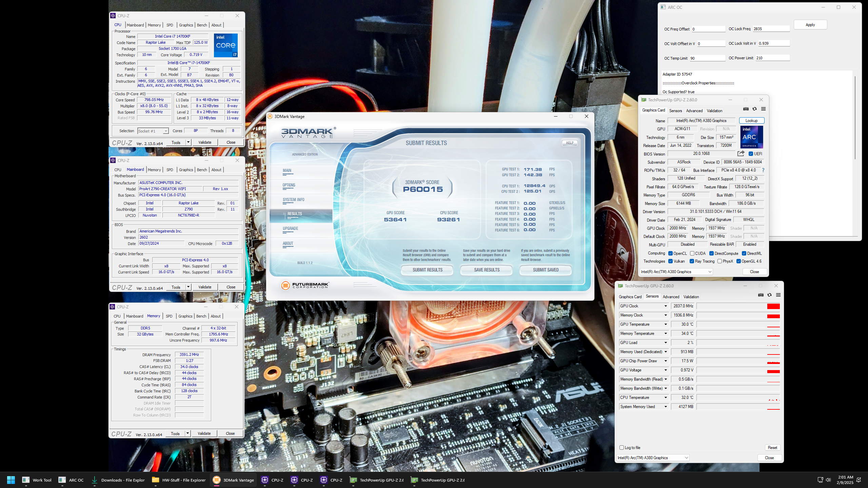Click Lookup button in GPU-Z
The image size is (868, 488).
[751, 121]
